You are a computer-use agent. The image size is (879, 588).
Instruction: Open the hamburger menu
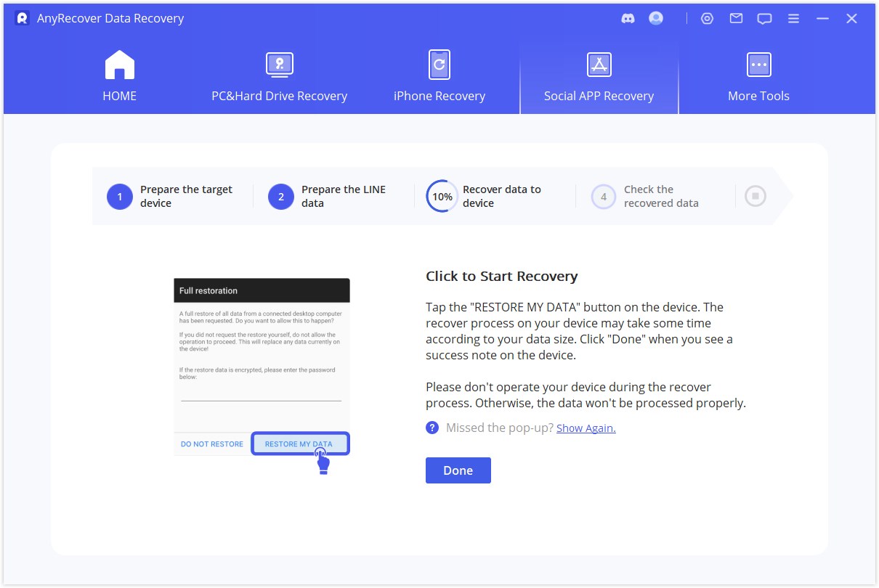point(793,18)
